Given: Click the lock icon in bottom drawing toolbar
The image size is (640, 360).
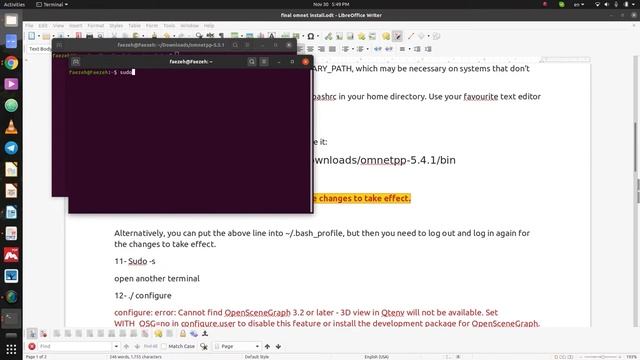Looking at the screenshot, I should 183,333.
